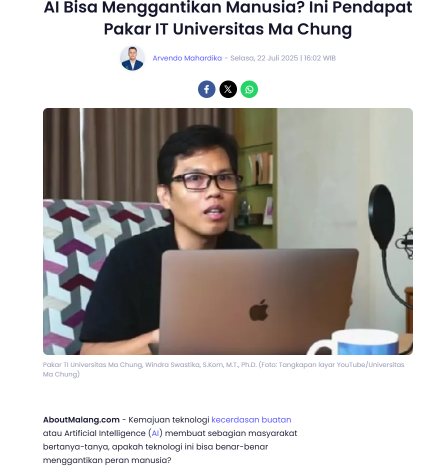Click the headline 'AI Bisa Menggantikan Manusia?'
426x470 pixels.
[x=174, y=7]
